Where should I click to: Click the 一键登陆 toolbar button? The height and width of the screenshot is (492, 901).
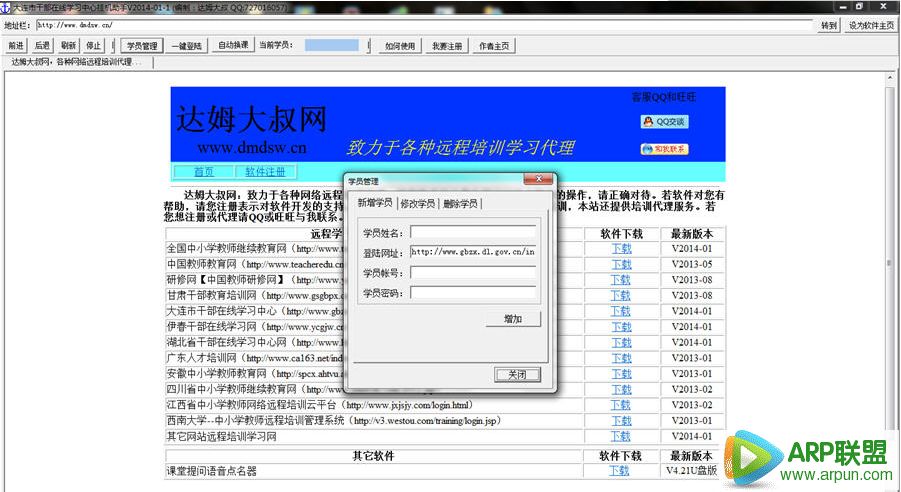pos(187,45)
